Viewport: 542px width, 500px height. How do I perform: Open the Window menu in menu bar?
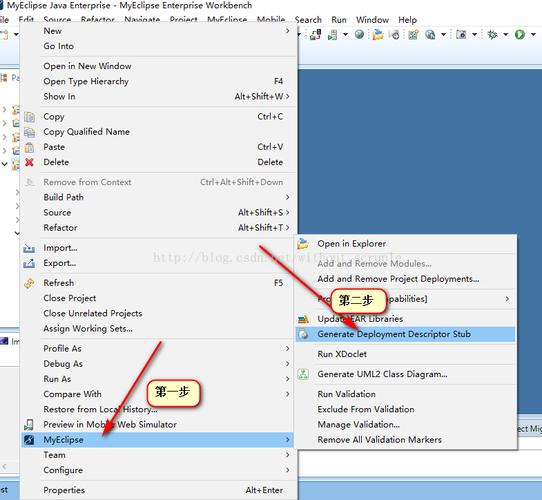click(372, 20)
